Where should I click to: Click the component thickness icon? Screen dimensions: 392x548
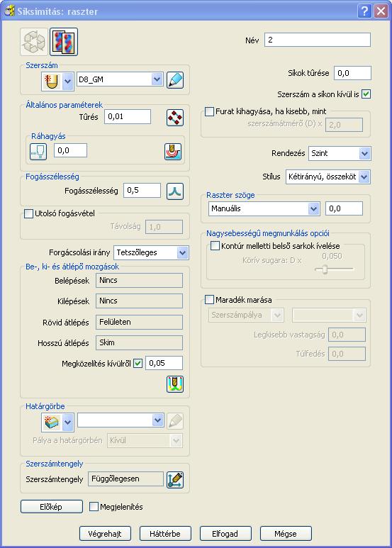[173, 152]
